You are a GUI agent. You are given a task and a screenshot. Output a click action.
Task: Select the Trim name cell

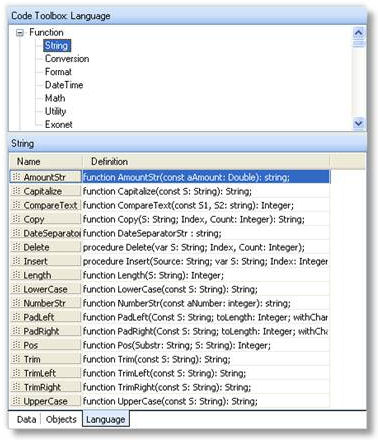[46, 359]
